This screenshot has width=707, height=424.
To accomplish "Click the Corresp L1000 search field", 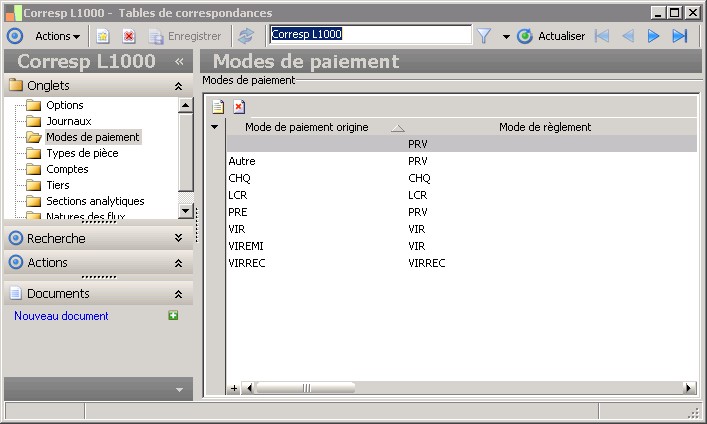I will tap(370, 34).
